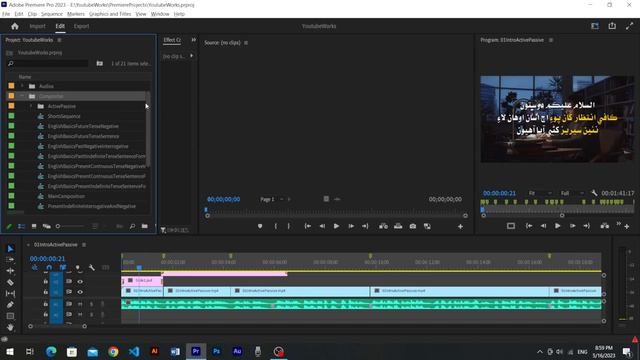Image resolution: width=640 pixels, height=360 pixels.
Task: Toggle Snap in timeline magnet icon
Action: 49,268
